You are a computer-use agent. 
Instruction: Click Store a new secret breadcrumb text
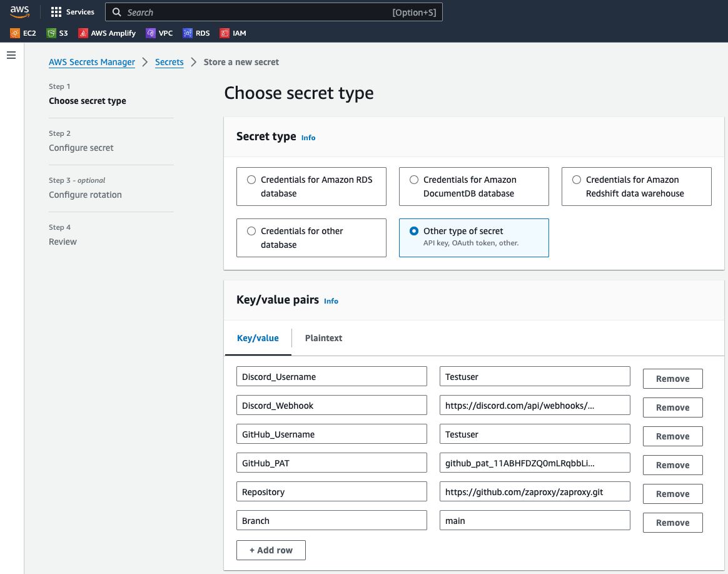241,62
